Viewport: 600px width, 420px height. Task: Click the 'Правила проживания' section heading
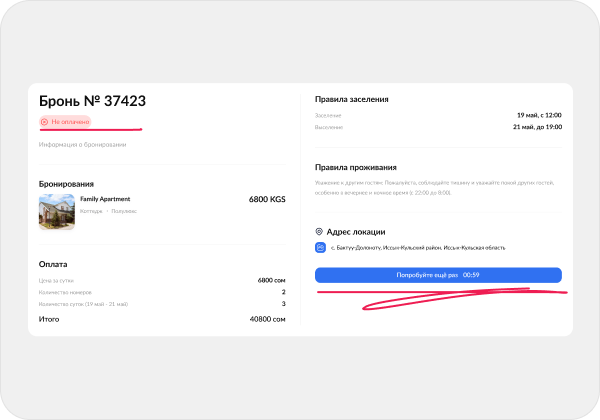click(355, 168)
